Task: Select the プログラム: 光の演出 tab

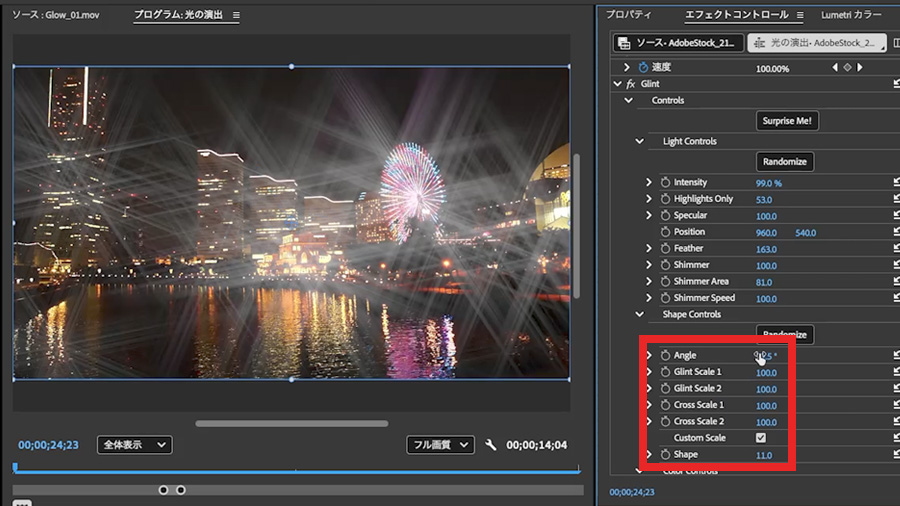Action: coord(179,15)
